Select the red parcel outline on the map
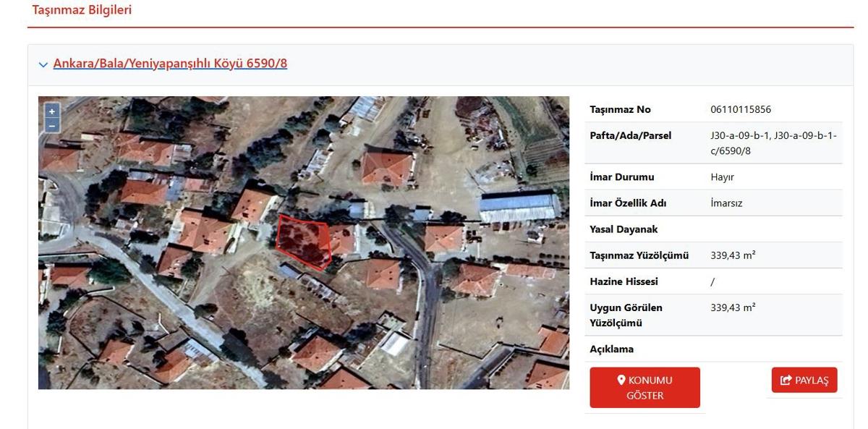 click(x=304, y=242)
